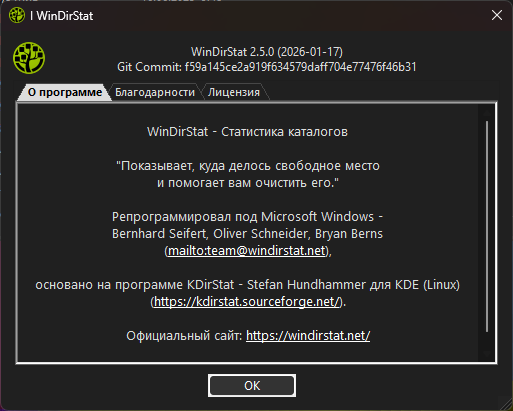The width and height of the screenshot is (513, 411).
Task: Click the 'Bernhard Seifert, Oliver Schneider' authors line
Action: 247,234
